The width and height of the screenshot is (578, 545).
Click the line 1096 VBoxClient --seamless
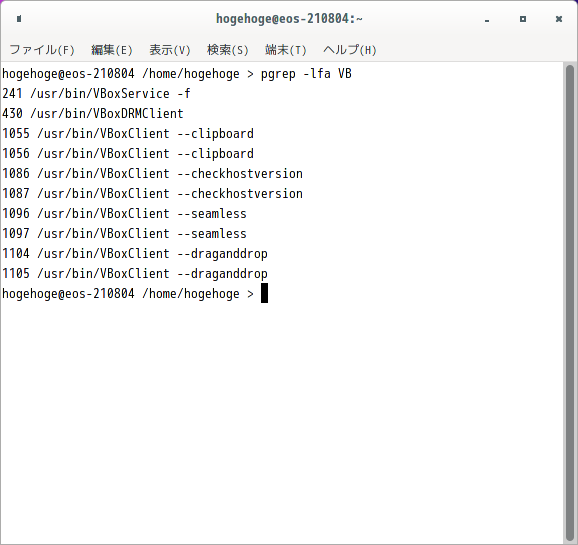124,214
